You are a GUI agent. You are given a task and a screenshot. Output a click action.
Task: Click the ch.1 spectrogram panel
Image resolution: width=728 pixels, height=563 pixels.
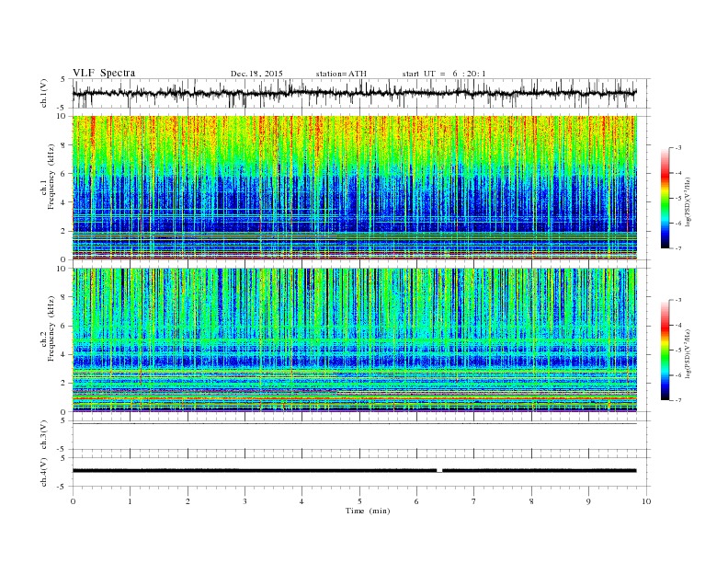pyautogui.click(x=355, y=188)
